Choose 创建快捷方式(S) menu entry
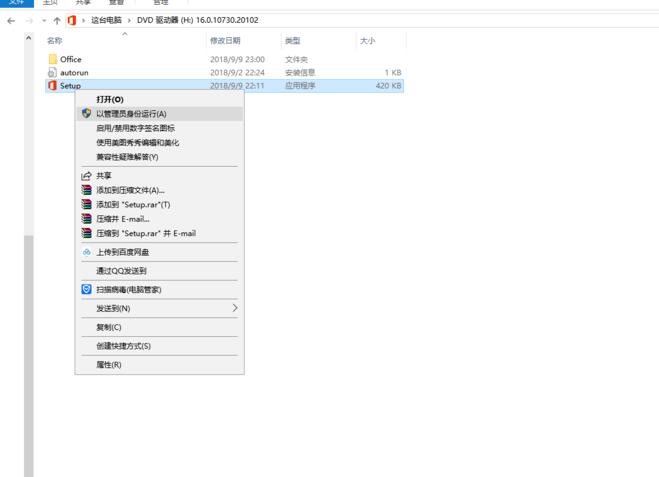659x477 pixels. click(159, 346)
